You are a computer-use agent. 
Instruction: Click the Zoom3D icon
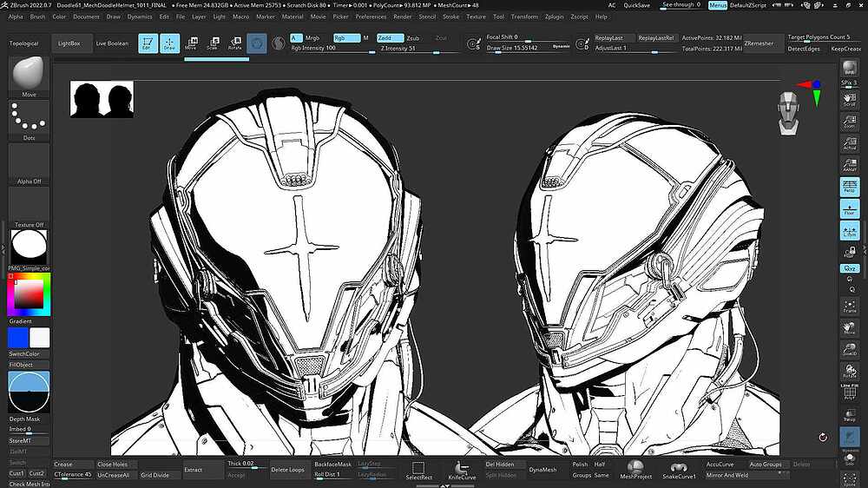click(850, 350)
